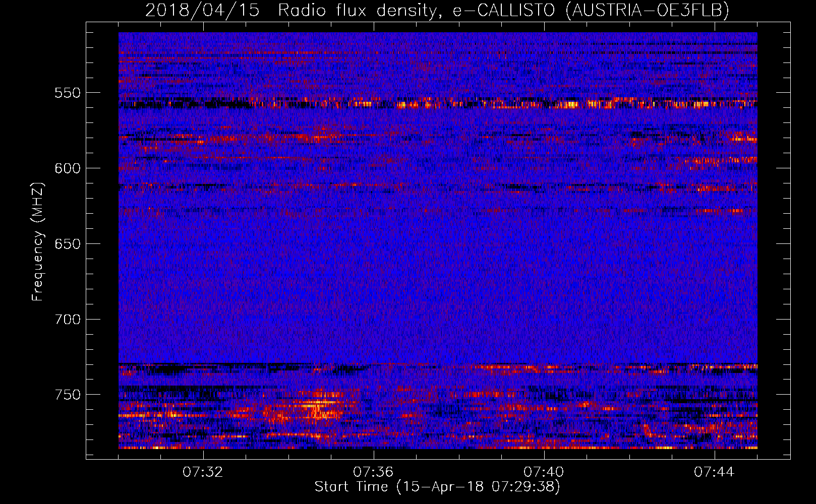Click the 650 frequency tick label
This screenshot has width=816, height=504.
68,244
